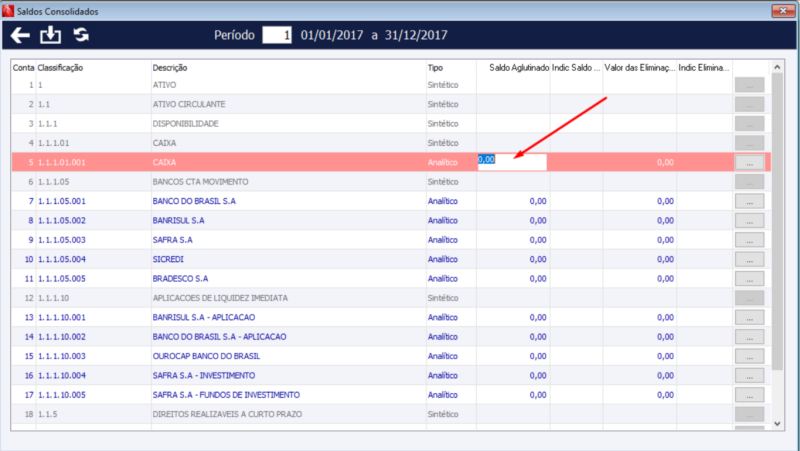Open details button for BANRISUL S.A - APLICACAO row

coord(749,318)
